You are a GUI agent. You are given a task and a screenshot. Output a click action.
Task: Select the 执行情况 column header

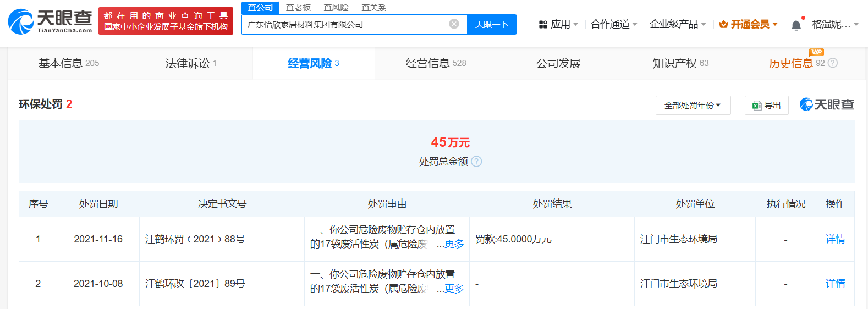(x=785, y=204)
